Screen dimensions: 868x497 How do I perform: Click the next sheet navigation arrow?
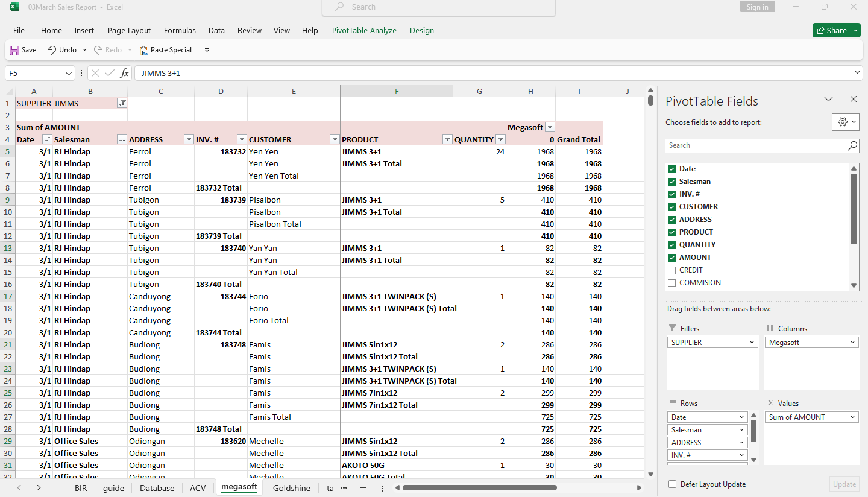point(39,488)
